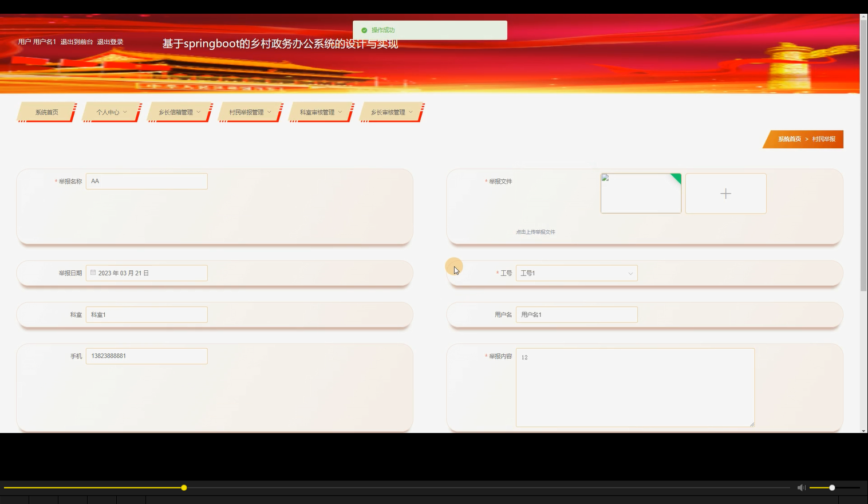Expand the 个人中心 menu
Screen dimensions: 868x504
[x=112, y=112]
